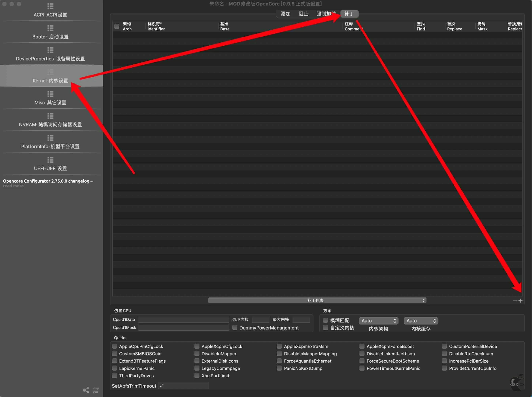Toggle the DisableIoMapperMapping quirk
The image size is (532, 397).
tap(279, 353)
